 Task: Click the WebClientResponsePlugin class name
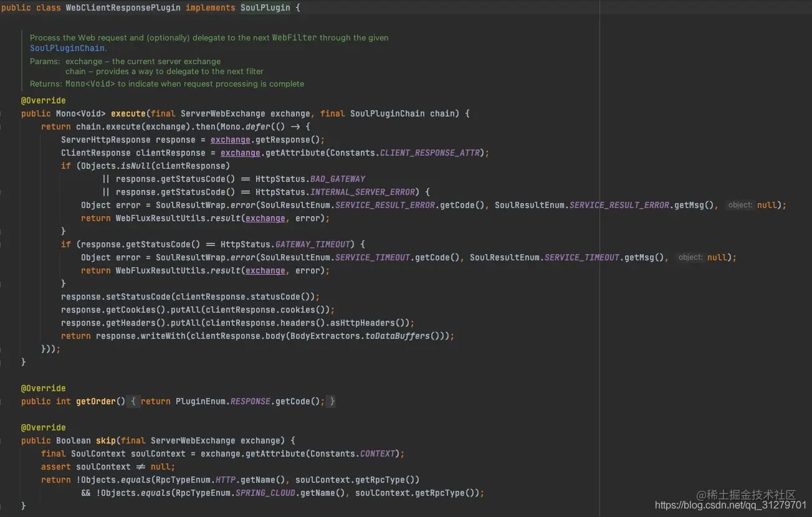tap(123, 8)
